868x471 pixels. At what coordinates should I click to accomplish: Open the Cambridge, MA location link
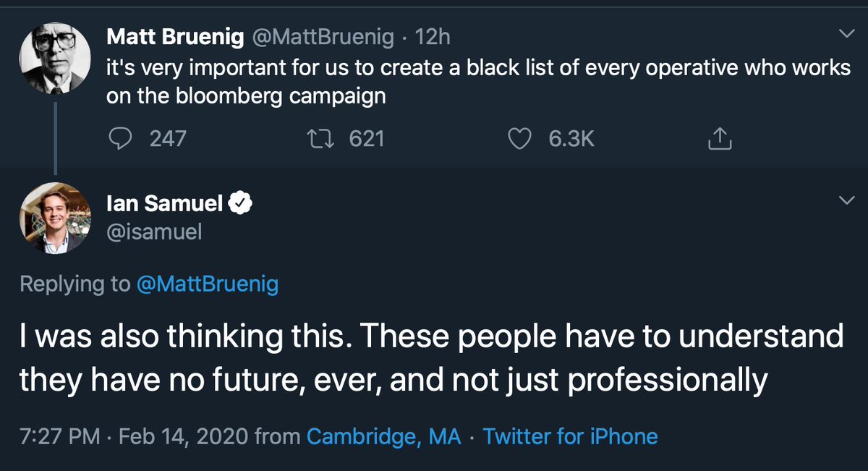coord(383,437)
